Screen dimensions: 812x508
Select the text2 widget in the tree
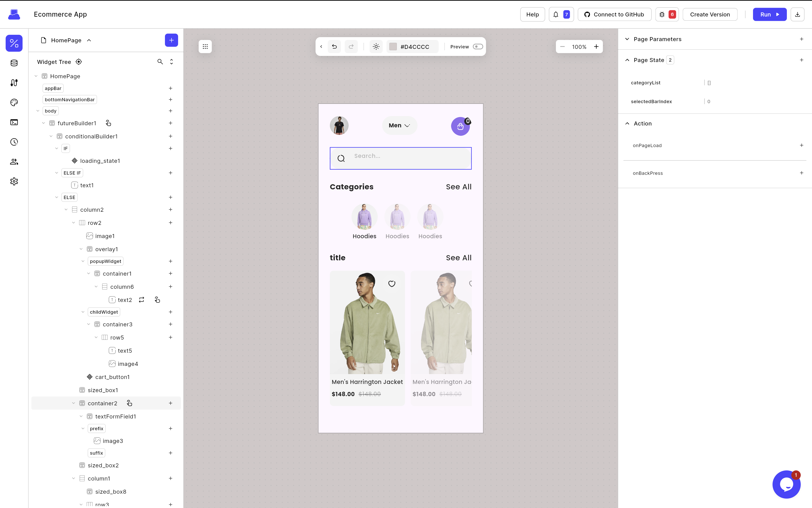[125, 300]
